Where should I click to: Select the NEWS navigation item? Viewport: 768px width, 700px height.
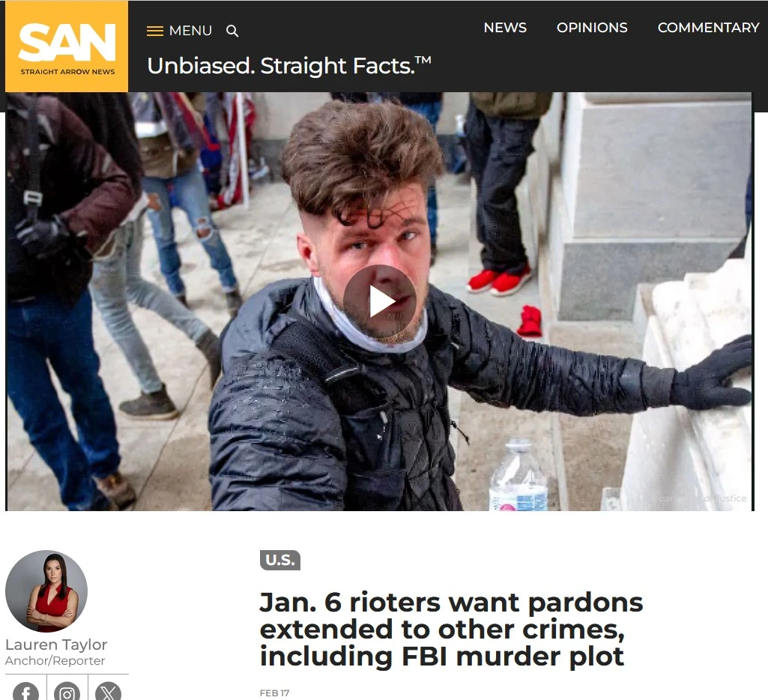pos(505,28)
